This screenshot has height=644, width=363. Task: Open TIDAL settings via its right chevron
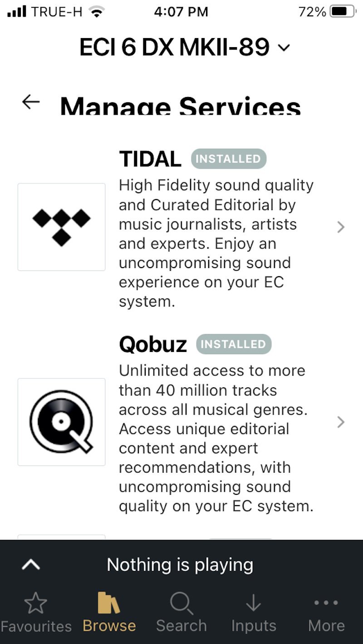pyautogui.click(x=341, y=227)
